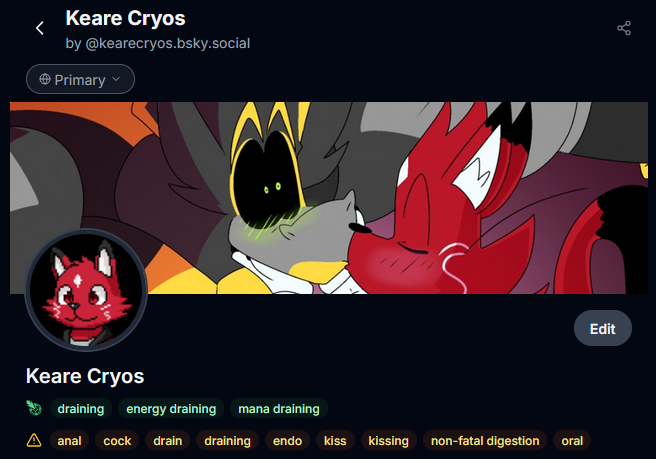656x459 pixels.
Task: Select the 'energy draining' tag
Action: click(x=171, y=408)
